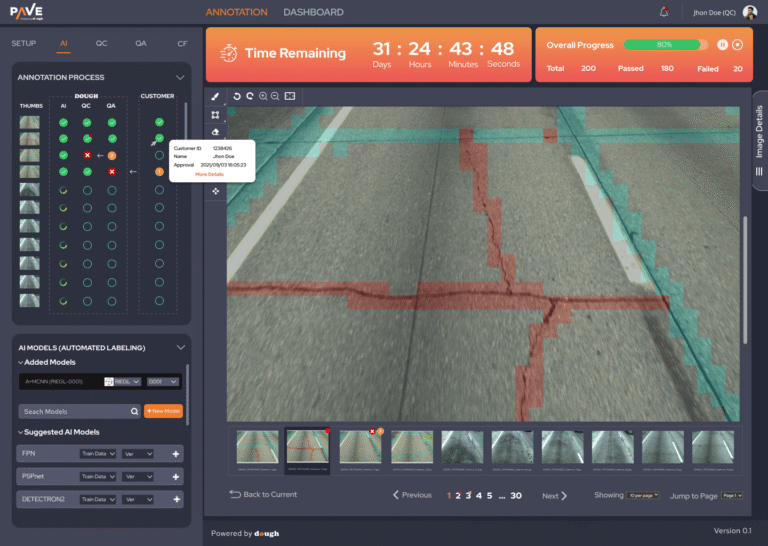Collapse the Annotation Process panel
Screen dimensions: 768x546
180,77
